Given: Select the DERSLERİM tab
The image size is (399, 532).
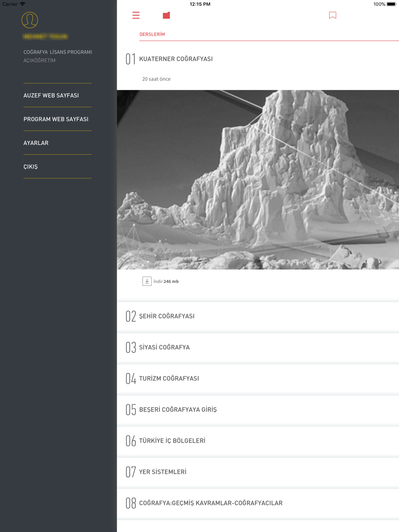Looking at the screenshot, I should tap(152, 34).
